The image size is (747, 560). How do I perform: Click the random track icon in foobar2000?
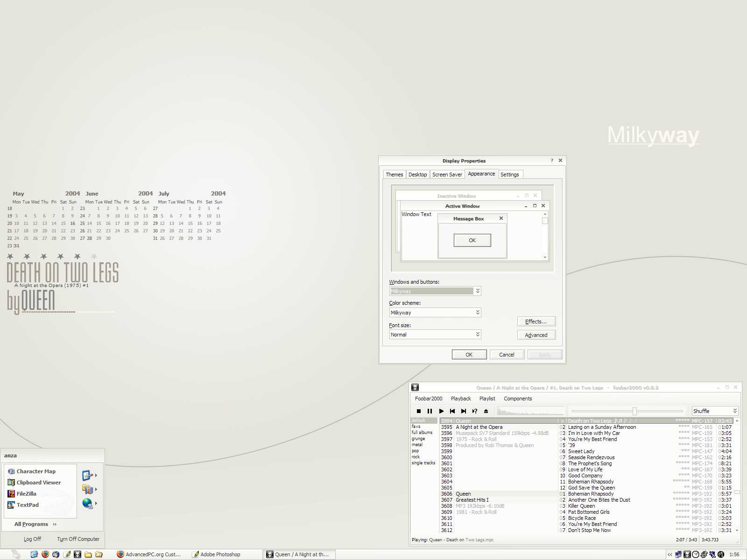475,411
